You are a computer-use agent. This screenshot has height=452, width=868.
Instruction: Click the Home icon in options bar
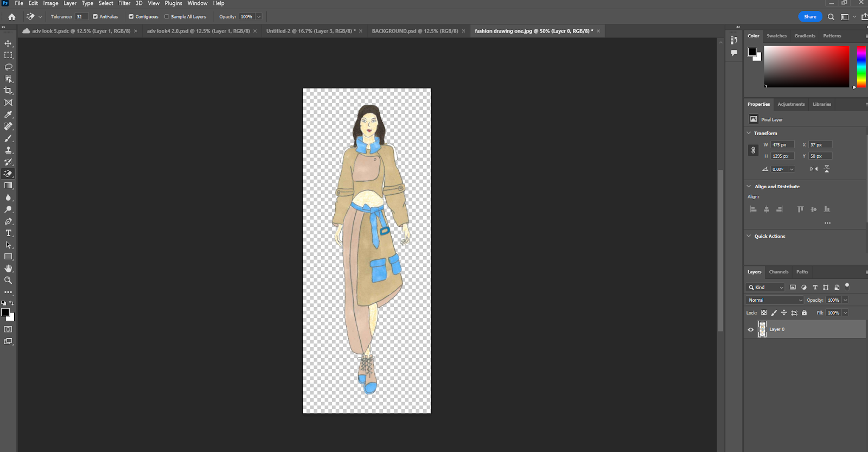(x=11, y=17)
